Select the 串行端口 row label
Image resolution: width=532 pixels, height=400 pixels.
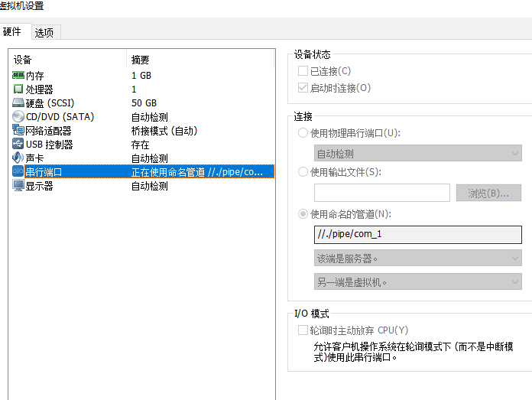pos(44,172)
